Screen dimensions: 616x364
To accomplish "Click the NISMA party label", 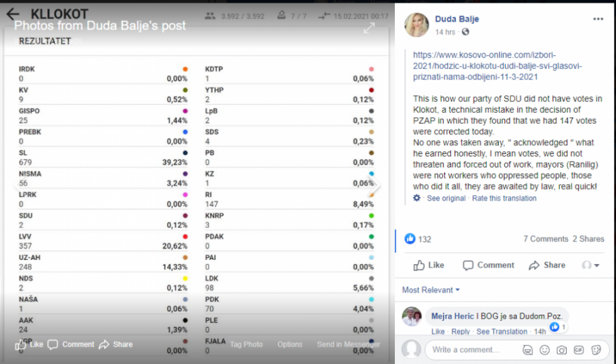I will pos(30,174).
